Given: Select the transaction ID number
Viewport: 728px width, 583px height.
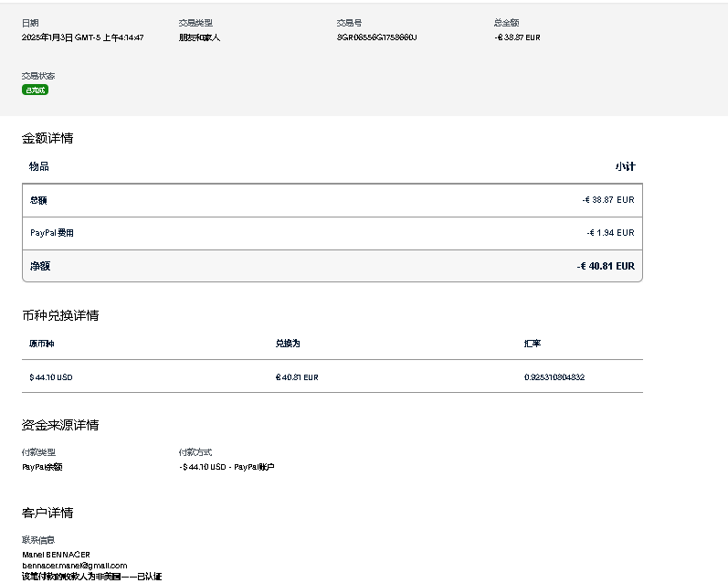Looking at the screenshot, I should tap(376, 37).
